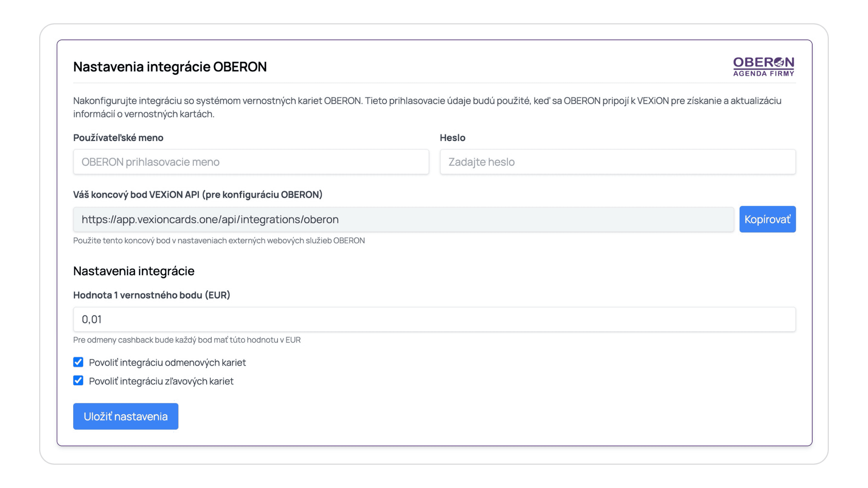Image resolution: width=868 pixels, height=488 pixels.
Task: Click the Používateľské meno input field
Action: tap(251, 162)
